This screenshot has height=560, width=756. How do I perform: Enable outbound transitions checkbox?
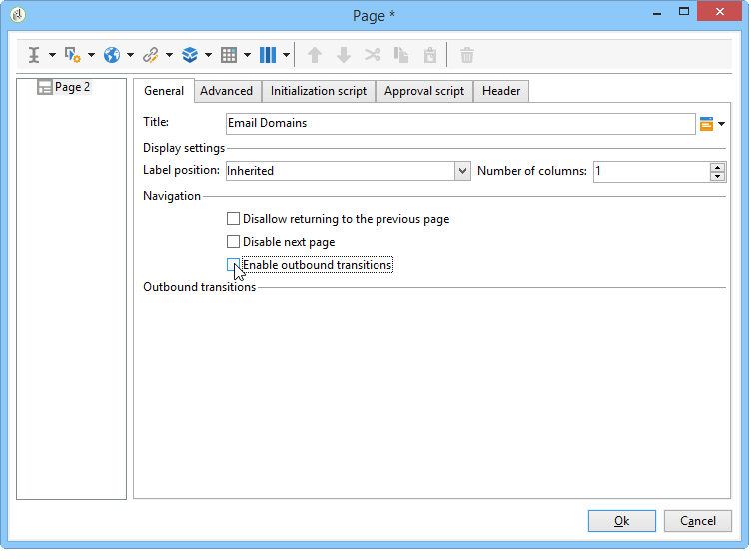pyautogui.click(x=233, y=265)
